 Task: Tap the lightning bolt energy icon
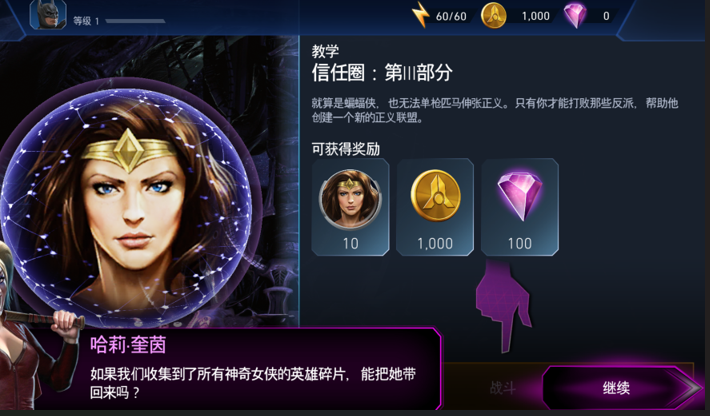tap(421, 15)
